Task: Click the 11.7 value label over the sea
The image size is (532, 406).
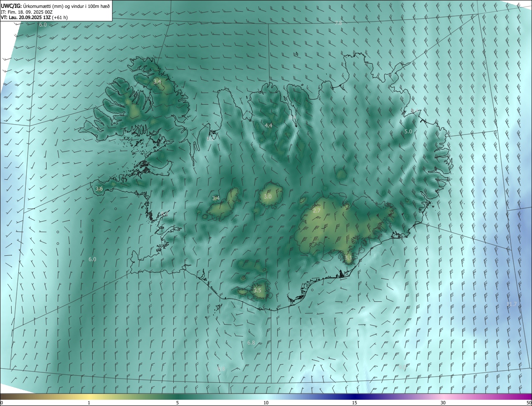Action: click(x=512, y=304)
